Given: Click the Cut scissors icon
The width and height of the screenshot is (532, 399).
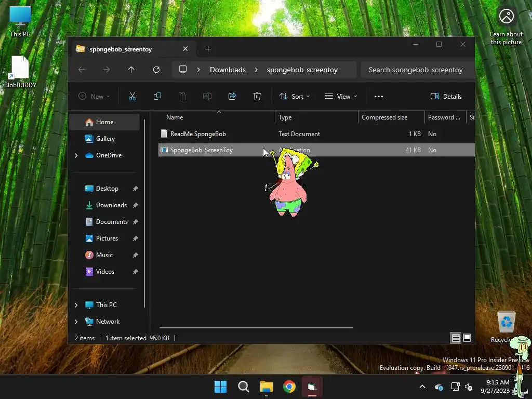Looking at the screenshot, I should click(x=132, y=96).
